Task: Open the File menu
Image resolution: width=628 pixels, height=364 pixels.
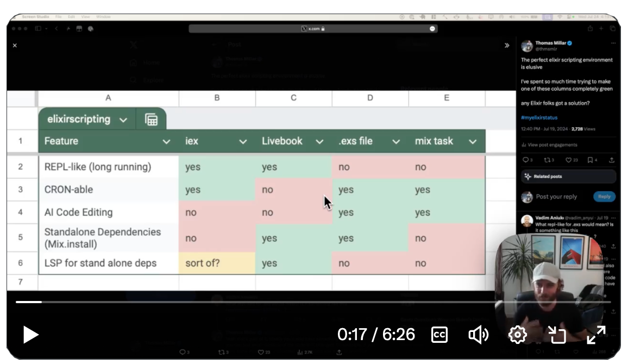Action: (x=59, y=17)
